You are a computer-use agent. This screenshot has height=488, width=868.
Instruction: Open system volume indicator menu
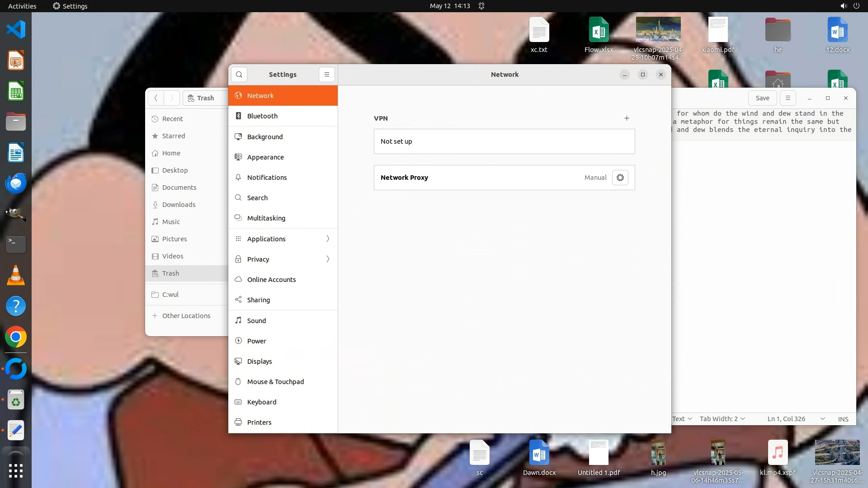pyautogui.click(x=843, y=6)
